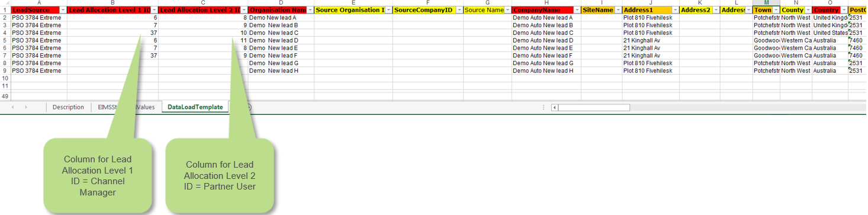Open the LeadSource column filter dropdown
The width and height of the screenshot is (868, 215).
click(62, 11)
